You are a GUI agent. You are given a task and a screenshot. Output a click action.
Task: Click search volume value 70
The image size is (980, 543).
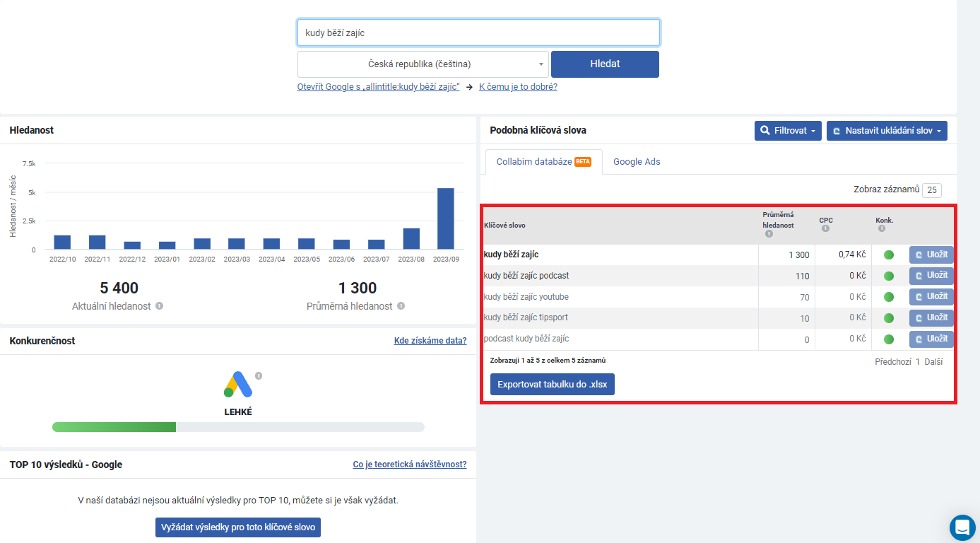coord(805,297)
